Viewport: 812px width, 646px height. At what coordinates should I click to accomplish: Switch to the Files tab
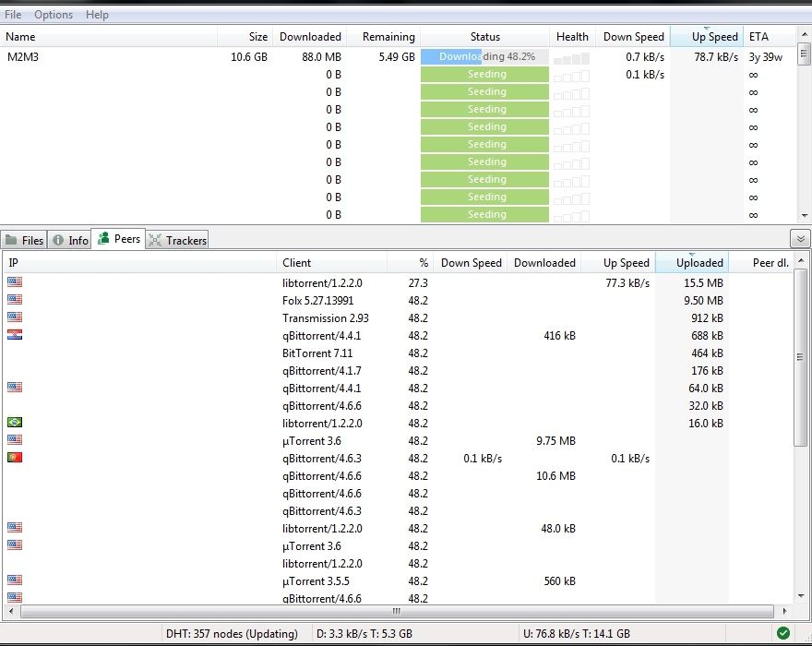25,240
